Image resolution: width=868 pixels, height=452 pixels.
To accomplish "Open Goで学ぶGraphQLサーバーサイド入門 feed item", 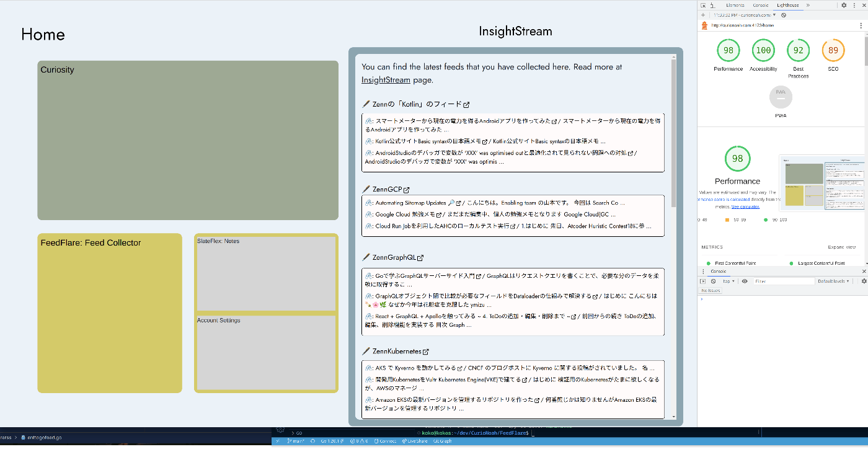I will (x=428, y=275).
